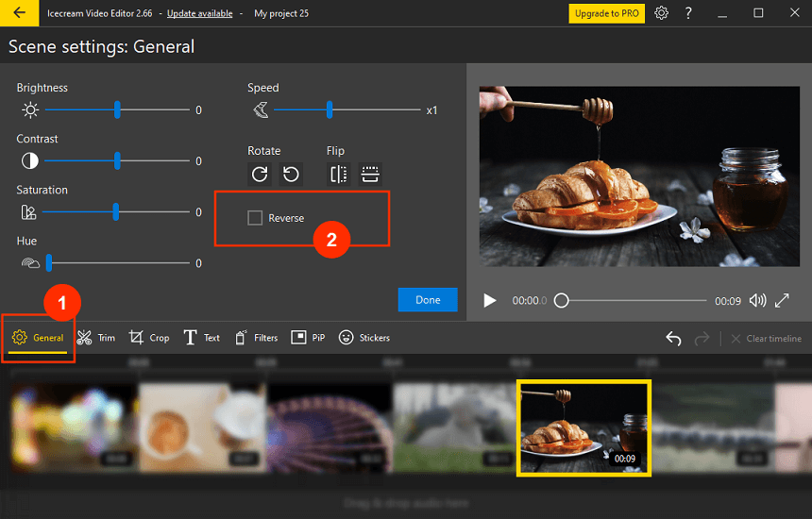This screenshot has height=519, width=812.
Task: Play the preview video
Action: (489, 301)
